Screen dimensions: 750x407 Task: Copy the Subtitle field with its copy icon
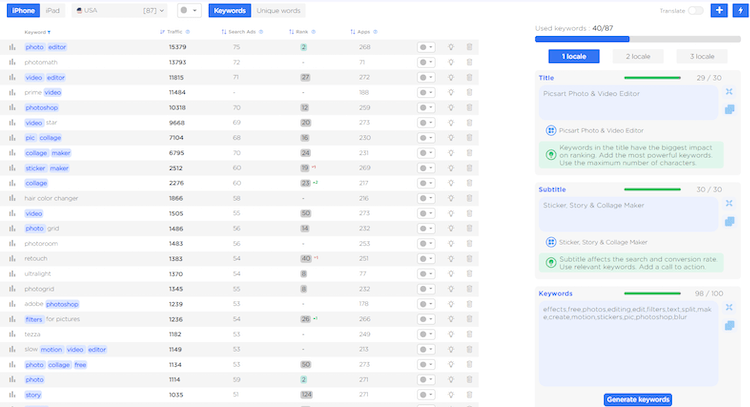pyautogui.click(x=729, y=221)
